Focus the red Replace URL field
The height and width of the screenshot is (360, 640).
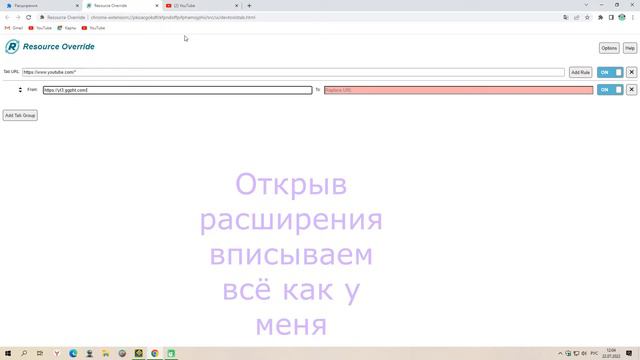point(458,90)
